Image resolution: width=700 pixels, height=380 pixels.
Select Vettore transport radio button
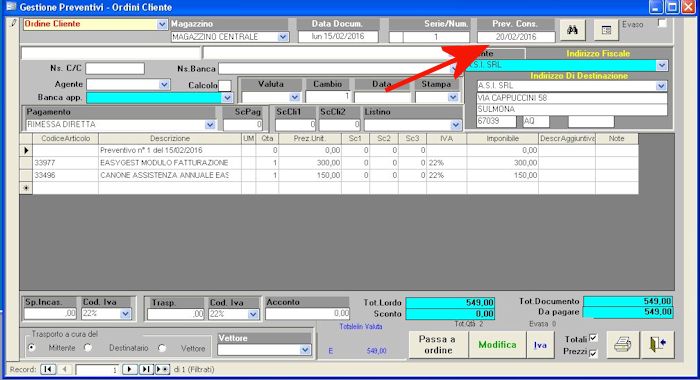coord(162,347)
